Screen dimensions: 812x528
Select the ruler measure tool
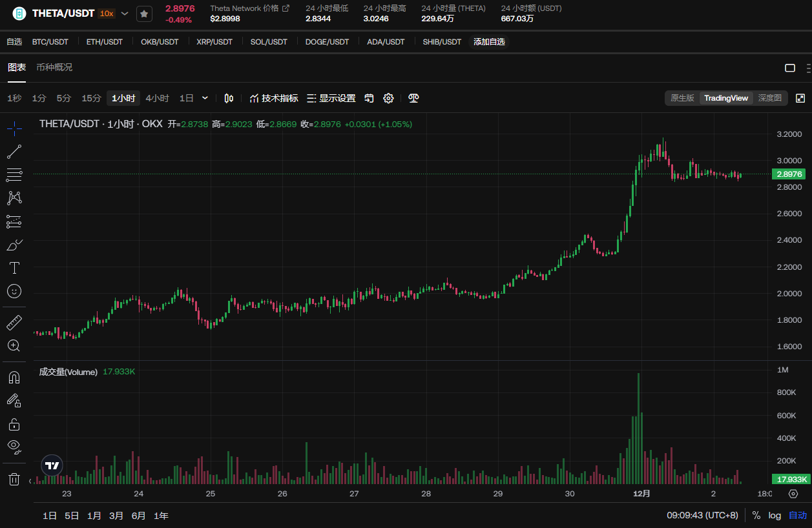tap(14, 322)
